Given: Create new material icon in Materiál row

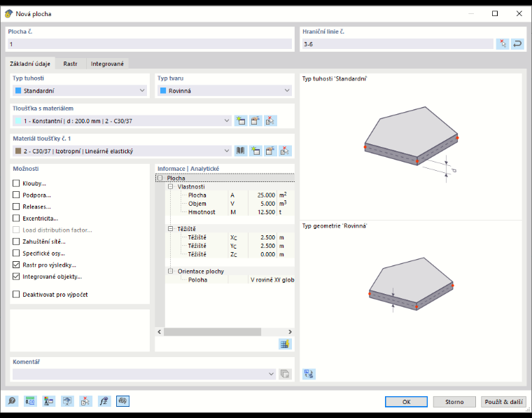Looking at the screenshot, I should click(x=255, y=151).
